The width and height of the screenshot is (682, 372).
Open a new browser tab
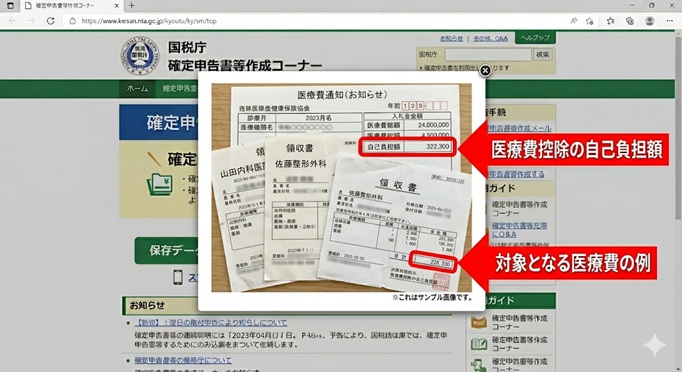(131, 6)
